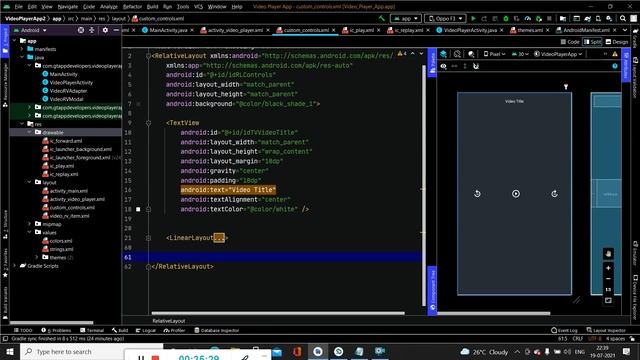Expand the folded LinearLayout code block
Viewport: 640px width, 360px height.
(x=219, y=238)
